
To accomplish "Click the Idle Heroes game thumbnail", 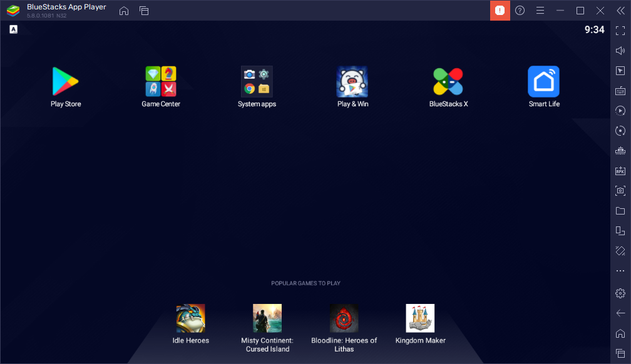I will coord(190,318).
